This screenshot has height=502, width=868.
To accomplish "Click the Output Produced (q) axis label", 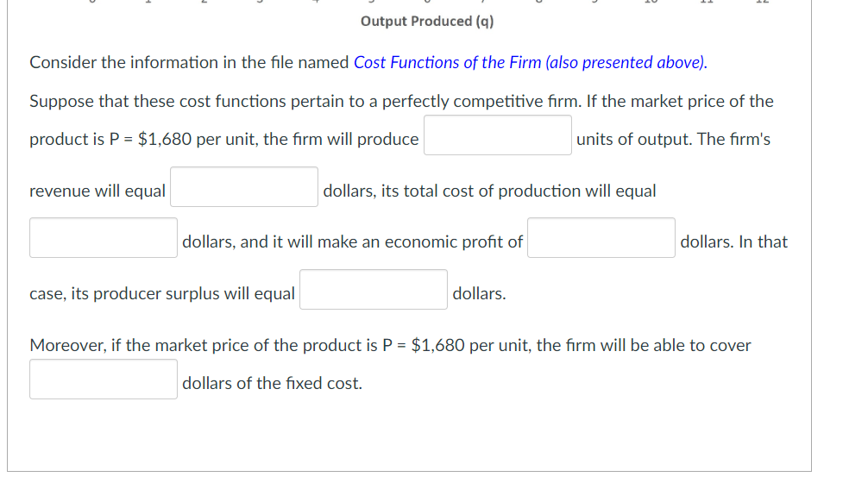I will pos(427,21).
